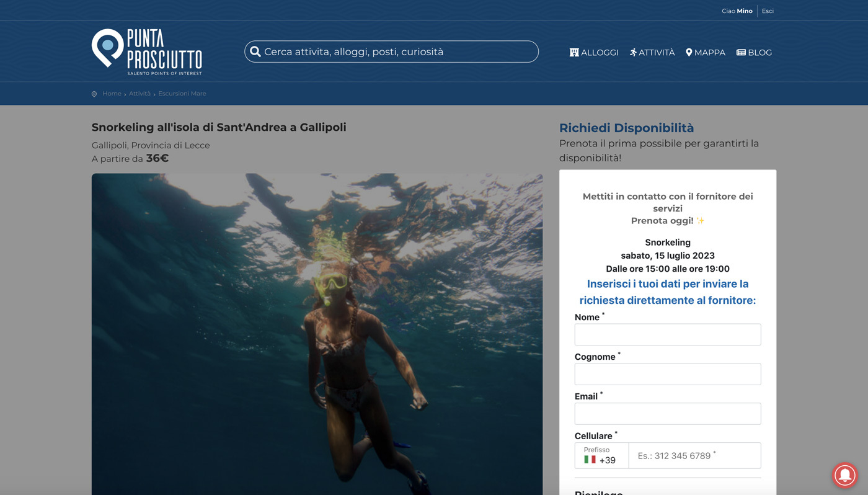Open the Attività breadcrumb link
The height and width of the screenshot is (495, 868).
coord(139,94)
